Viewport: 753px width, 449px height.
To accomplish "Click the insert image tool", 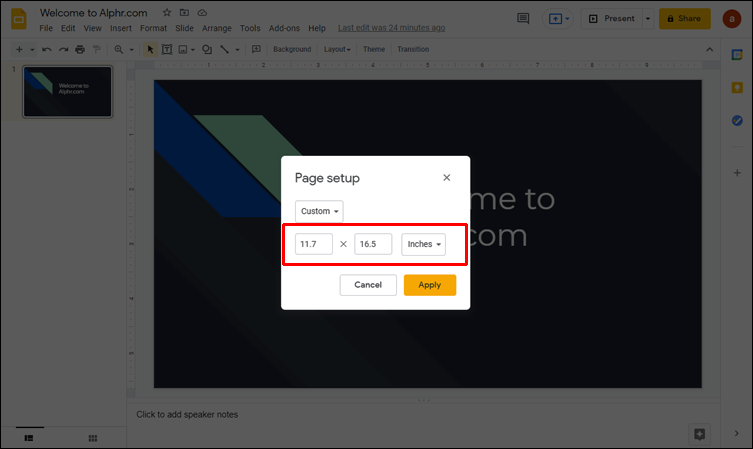I will coord(183,49).
